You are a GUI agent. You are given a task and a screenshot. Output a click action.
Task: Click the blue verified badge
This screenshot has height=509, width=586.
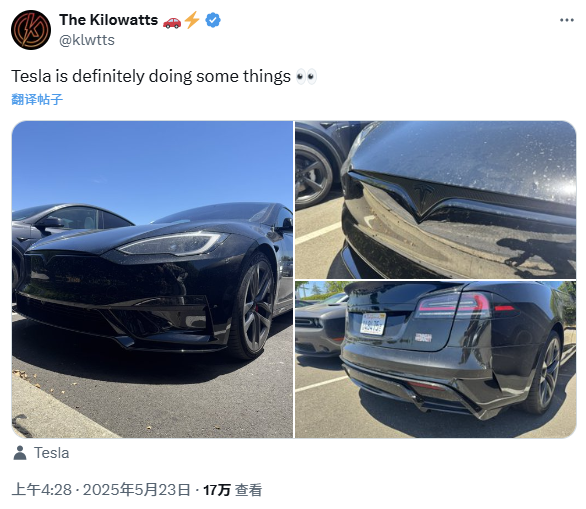(x=213, y=20)
